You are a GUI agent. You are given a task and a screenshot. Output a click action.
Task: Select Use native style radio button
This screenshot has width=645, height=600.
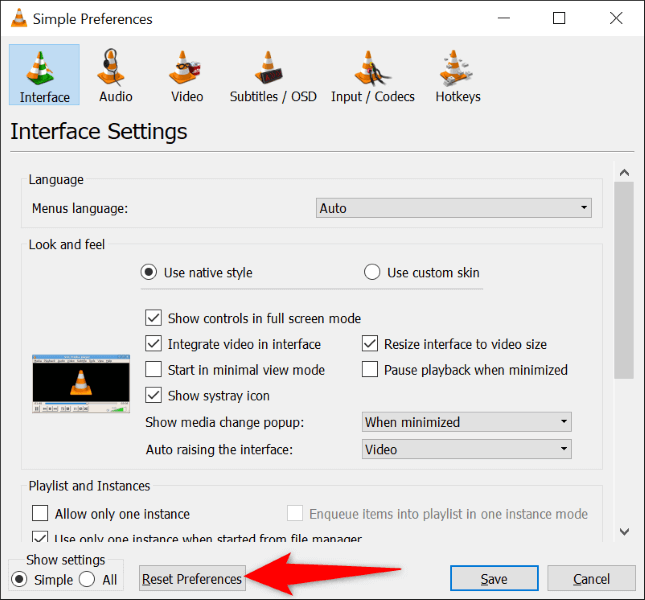148,272
